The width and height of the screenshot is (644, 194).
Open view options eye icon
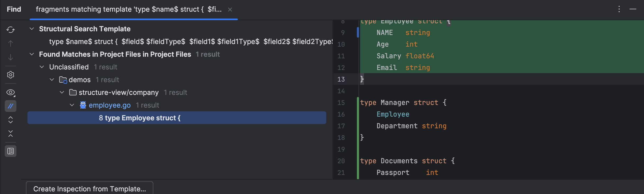point(11,92)
